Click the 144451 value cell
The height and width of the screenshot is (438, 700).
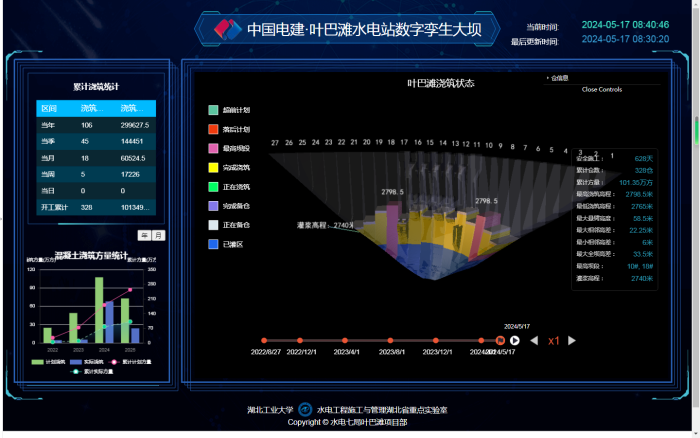point(132,141)
